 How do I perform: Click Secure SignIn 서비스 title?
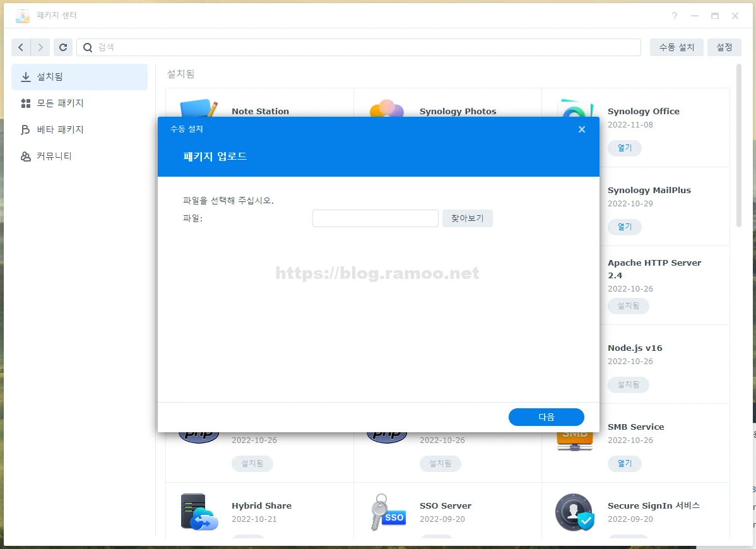click(x=653, y=505)
